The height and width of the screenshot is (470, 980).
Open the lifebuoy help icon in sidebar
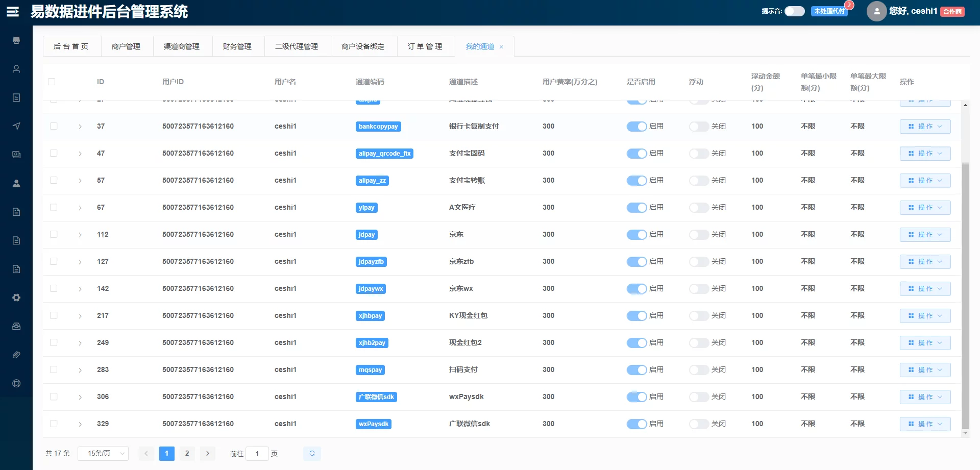[16, 383]
